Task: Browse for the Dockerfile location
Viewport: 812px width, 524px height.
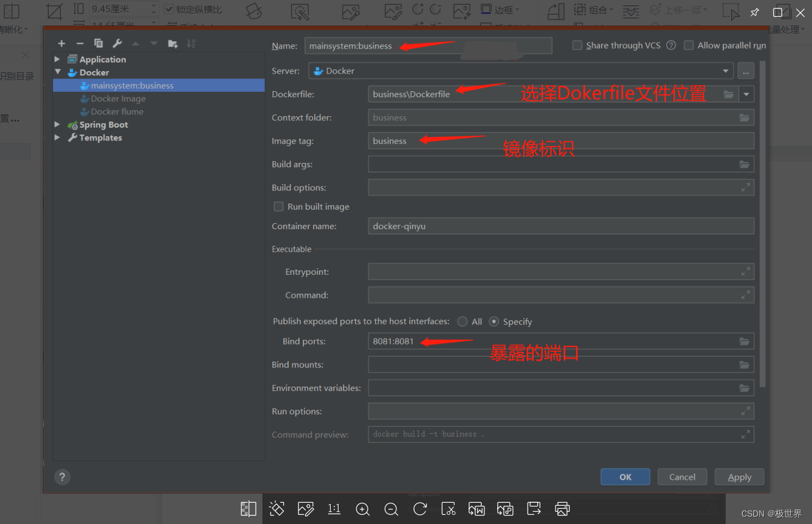Action: (x=729, y=94)
